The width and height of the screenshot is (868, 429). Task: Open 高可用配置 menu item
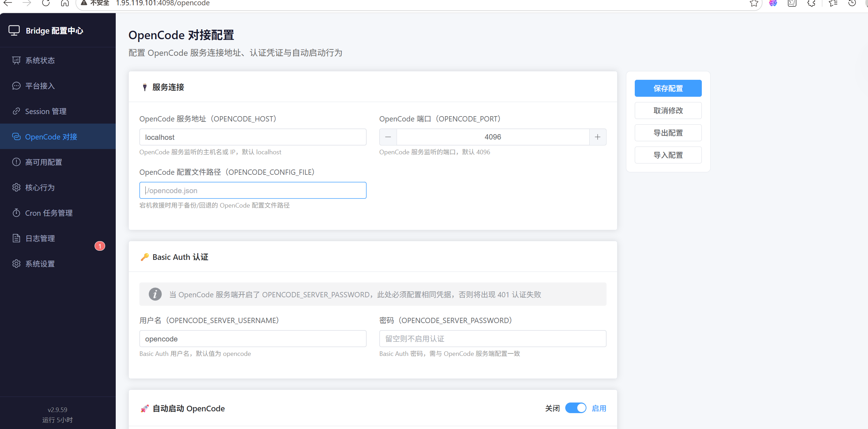point(58,162)
